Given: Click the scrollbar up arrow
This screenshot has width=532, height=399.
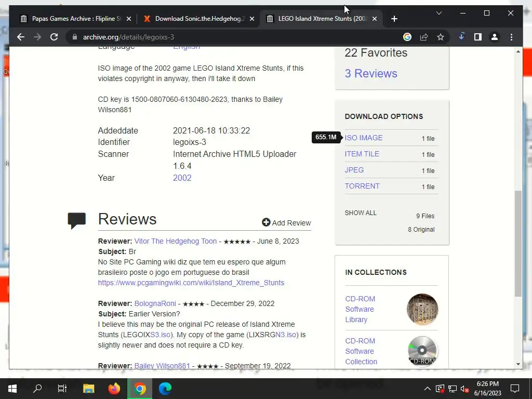Looking at the screenshot, I should tap(518, 51).
